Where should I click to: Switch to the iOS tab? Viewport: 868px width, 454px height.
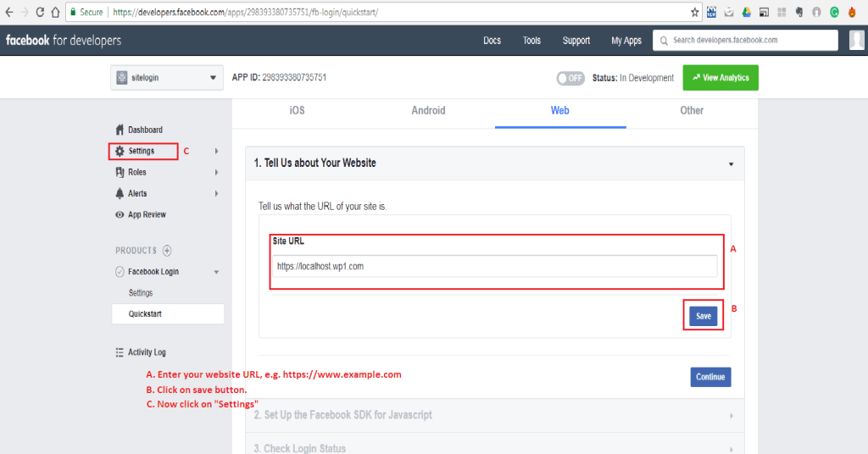298,111
